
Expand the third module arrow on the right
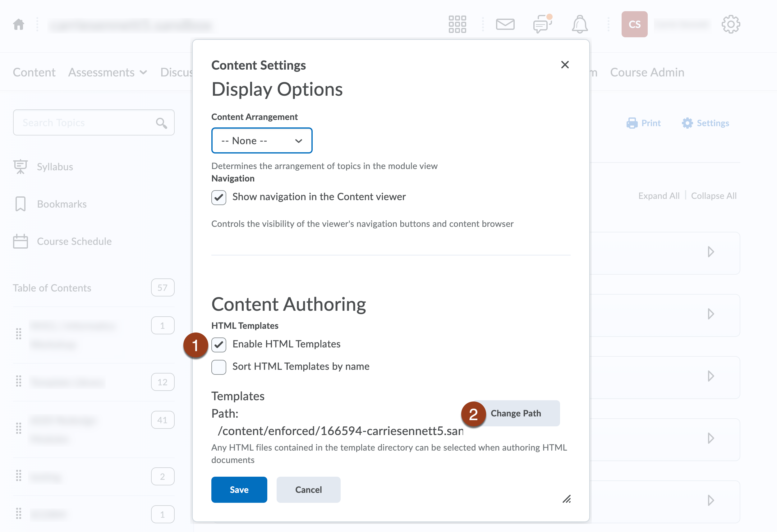pos(711,376)
